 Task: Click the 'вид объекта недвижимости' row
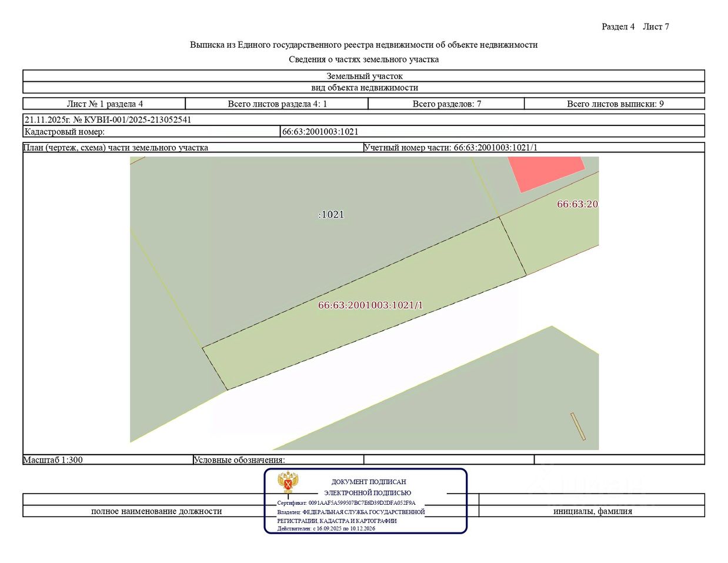pos(364,88)
